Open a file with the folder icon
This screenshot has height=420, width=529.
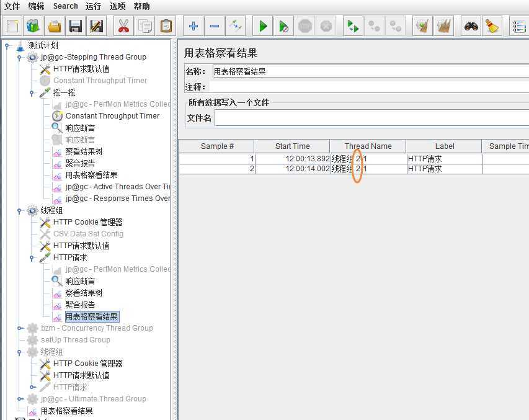tap(55, 26)
